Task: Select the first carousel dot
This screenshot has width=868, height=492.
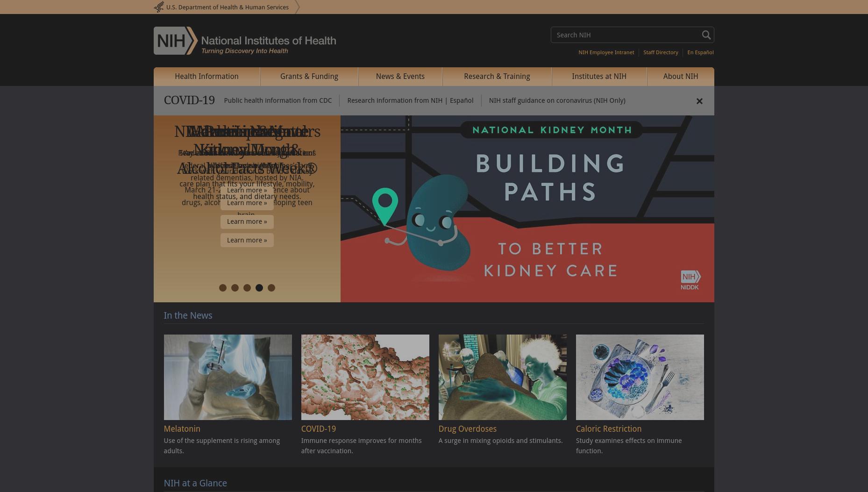Action: [x=223, y=288]
